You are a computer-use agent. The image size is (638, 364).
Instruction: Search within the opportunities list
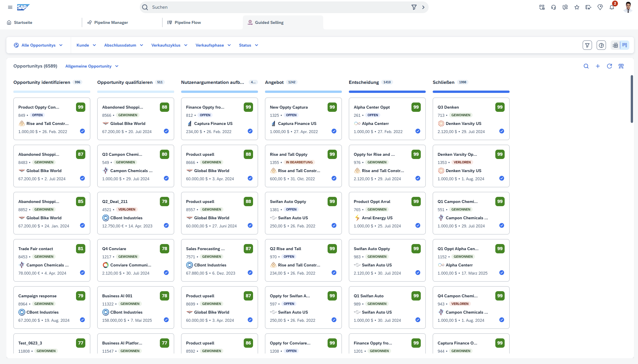click(586, 66)
